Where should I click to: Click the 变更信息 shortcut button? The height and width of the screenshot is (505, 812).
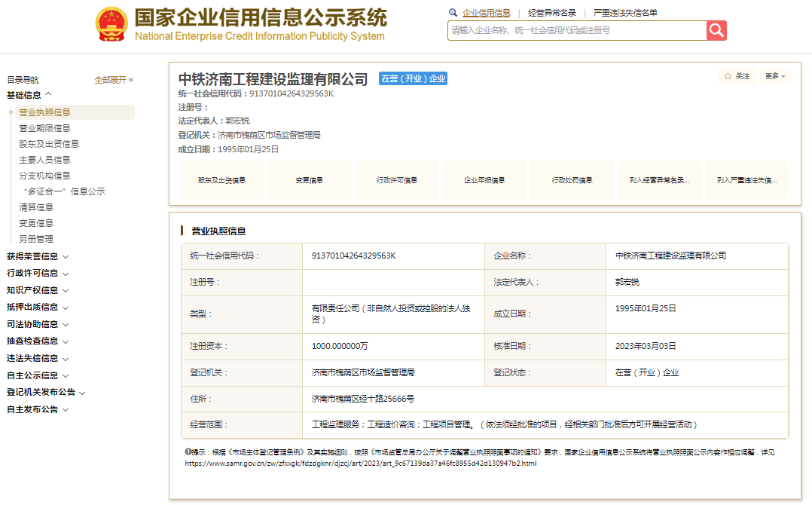tap(310, 181)
